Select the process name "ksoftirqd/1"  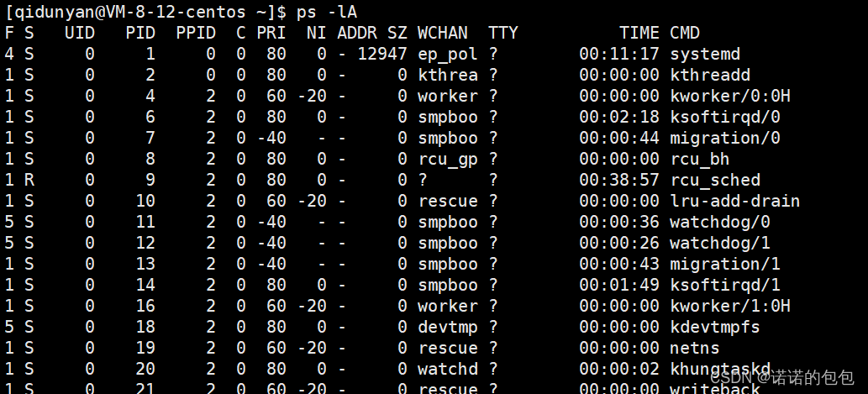point(724,285)
